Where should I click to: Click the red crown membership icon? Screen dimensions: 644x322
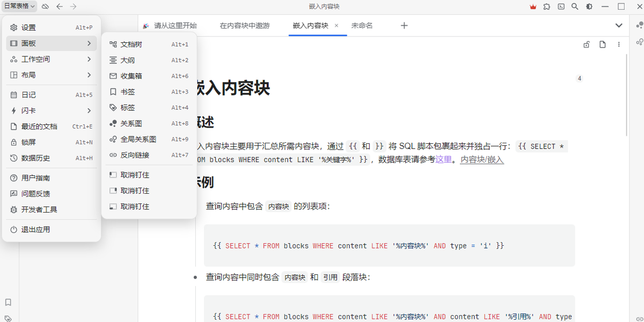533,6
